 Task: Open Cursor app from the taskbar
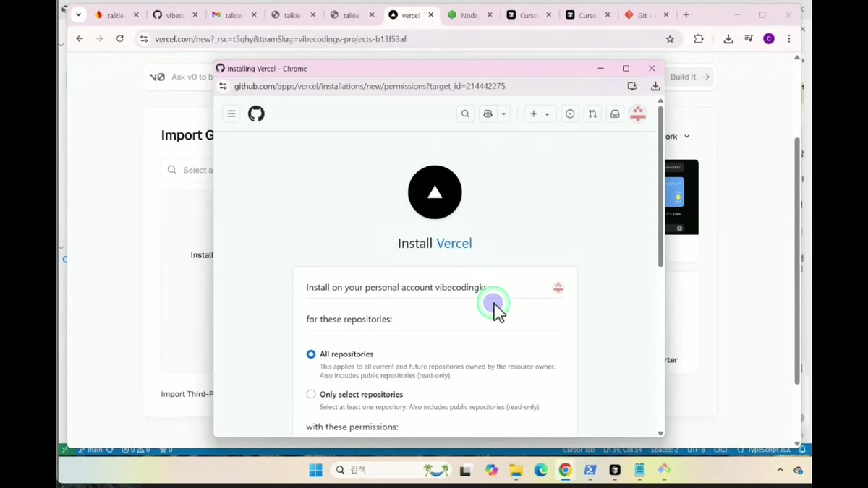(x=615, y=471)
